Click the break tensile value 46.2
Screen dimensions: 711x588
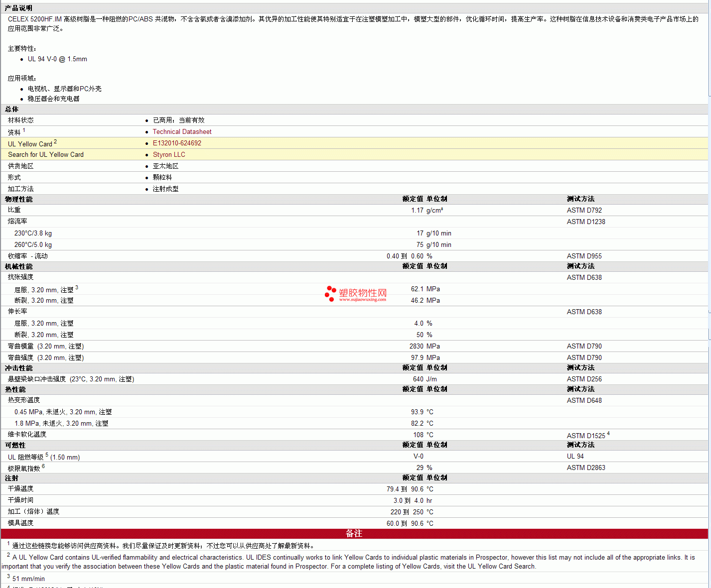[417, 301]
